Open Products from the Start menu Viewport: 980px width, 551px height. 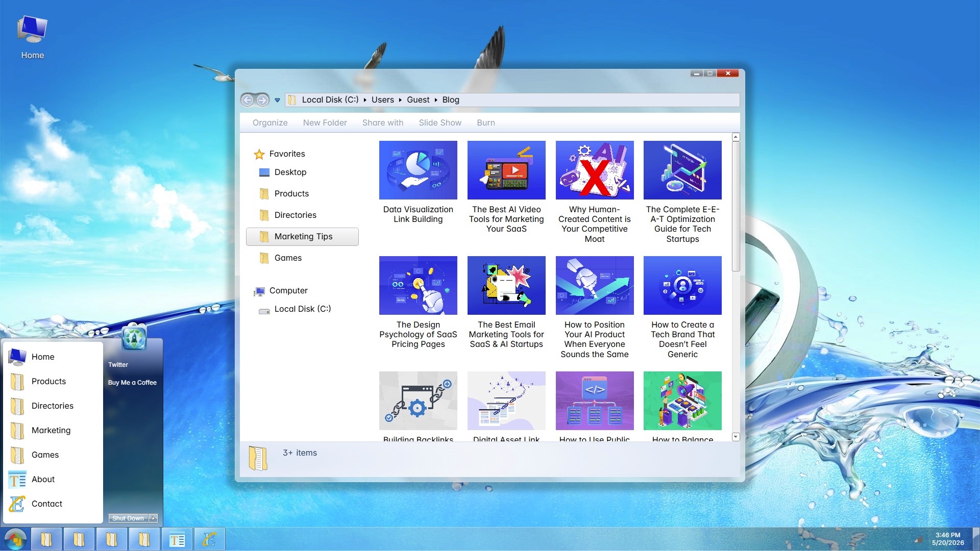click(53, 382)
